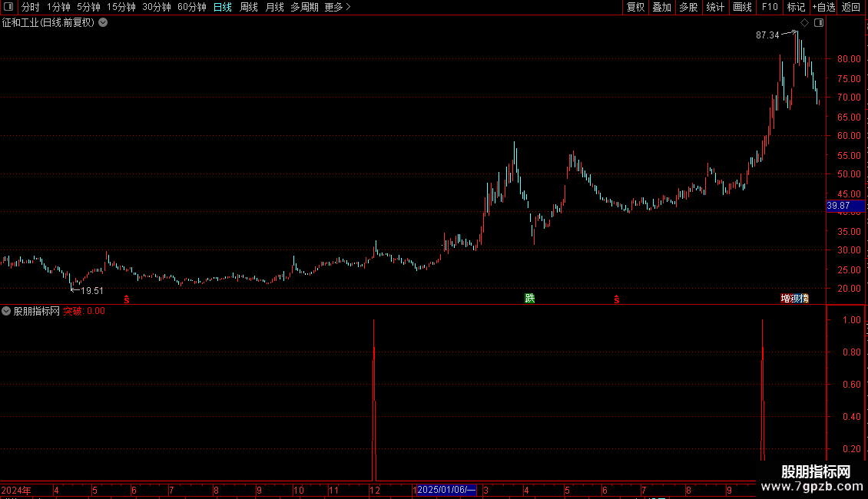Click the 突破: 0.00 indicator value
This screenshot has width=868, height=499.
[84, 311]
